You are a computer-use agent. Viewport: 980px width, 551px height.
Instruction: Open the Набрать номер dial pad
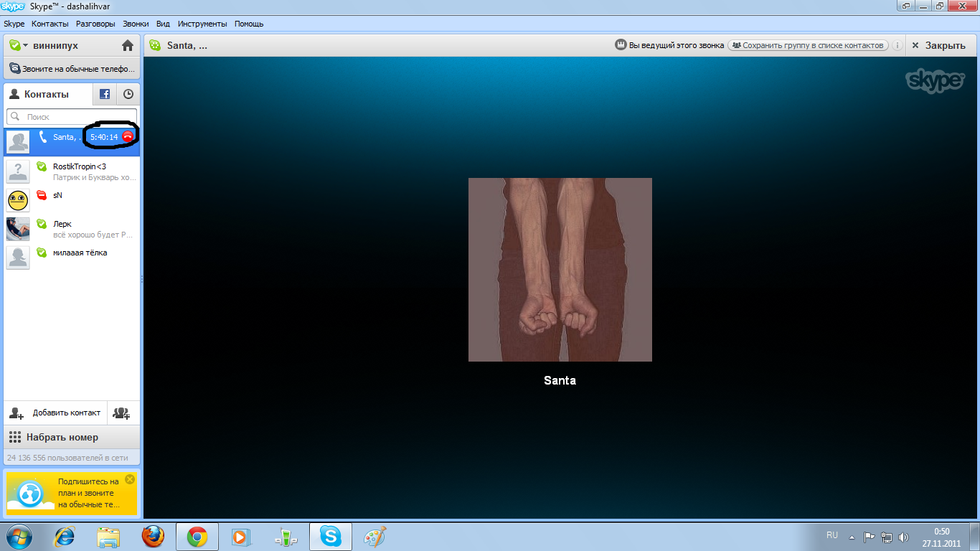[72, 437]
